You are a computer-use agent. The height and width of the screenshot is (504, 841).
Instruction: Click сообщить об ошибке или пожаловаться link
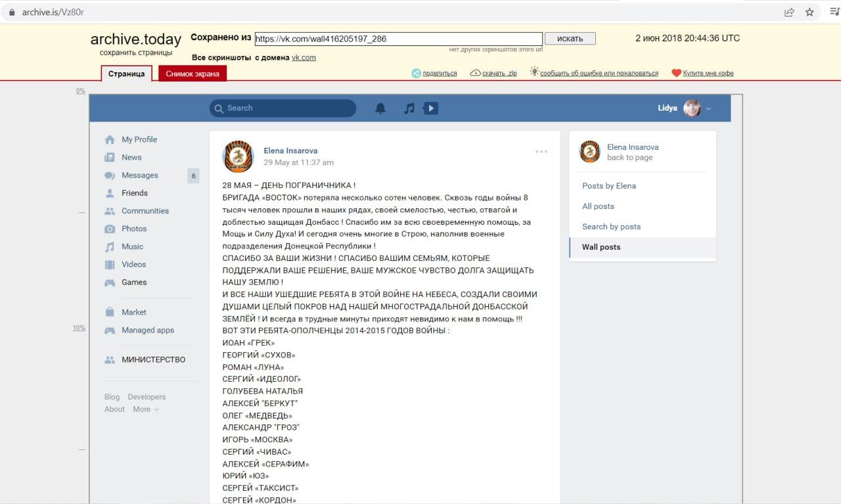pos(599,74)
